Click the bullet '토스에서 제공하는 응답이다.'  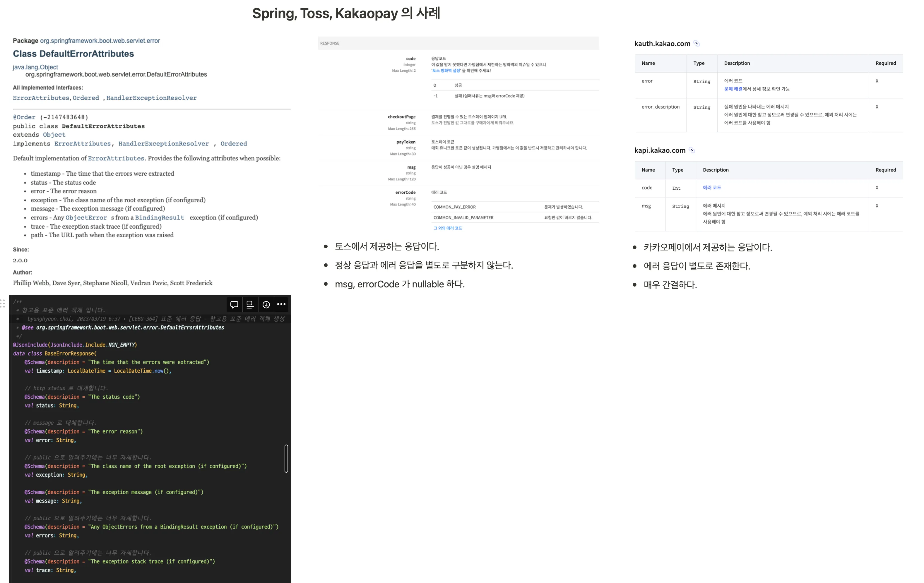click(x=387, y=246)
